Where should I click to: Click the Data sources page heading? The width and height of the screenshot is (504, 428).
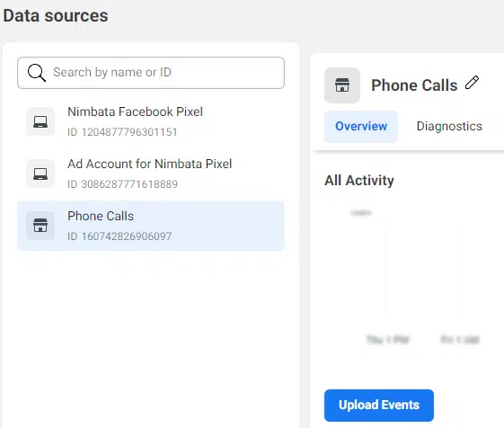click(56, 16)
